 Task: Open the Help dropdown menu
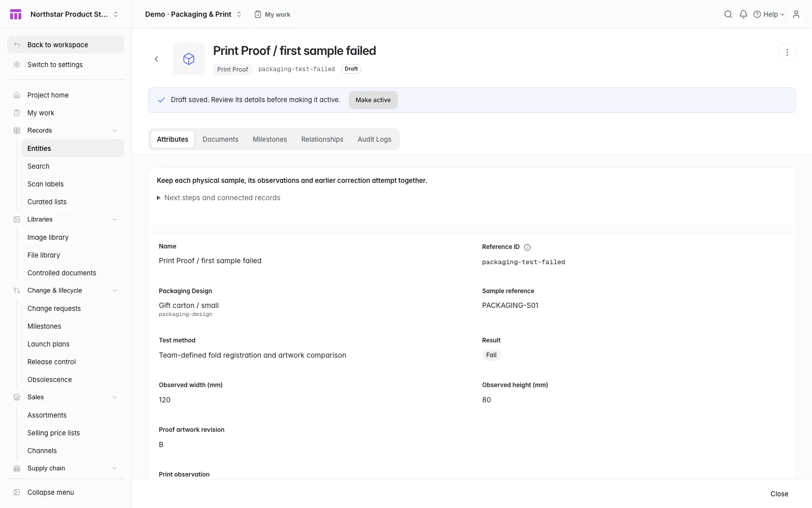click(x=769, y=14)
